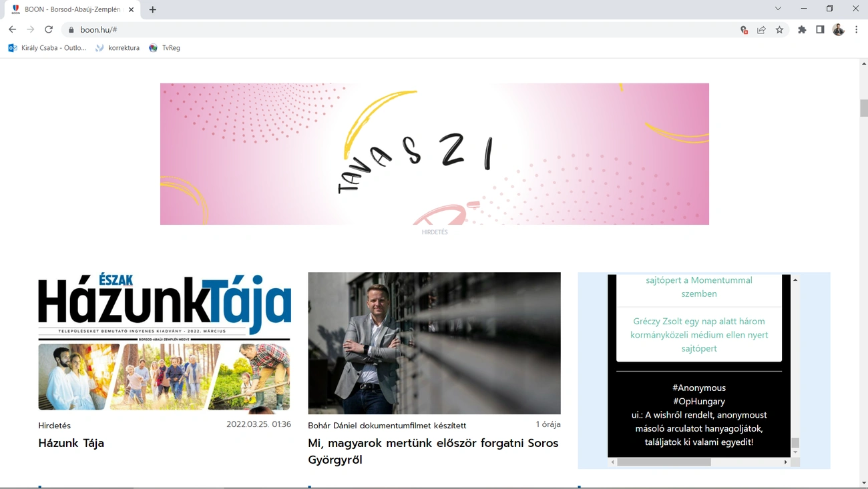Open a new tab with the plus button

coord(153,9)
